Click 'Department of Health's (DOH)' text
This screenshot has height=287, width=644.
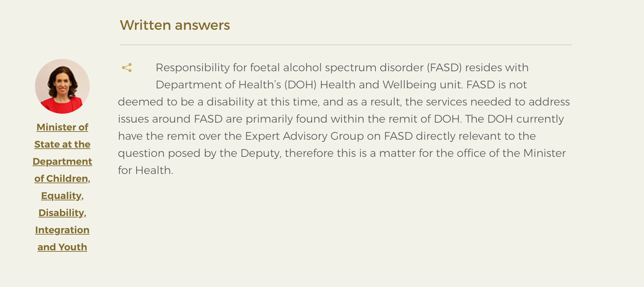[x=236, y=85]
